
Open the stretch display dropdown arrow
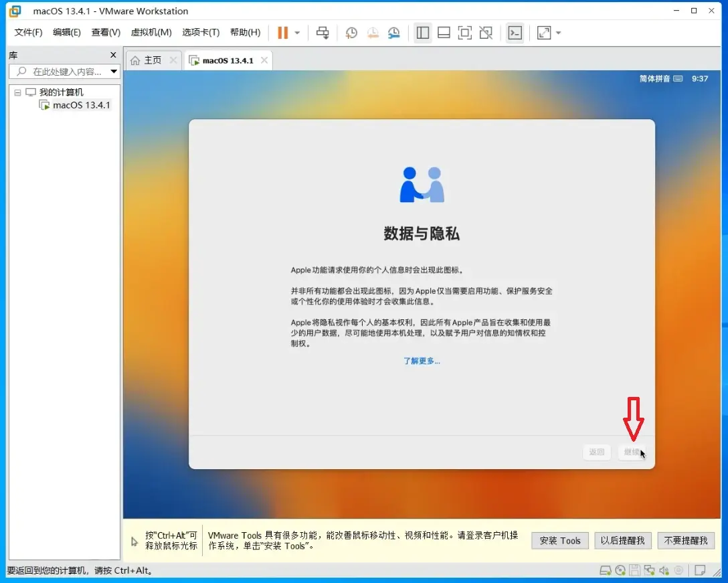click(x=559, y=33)
